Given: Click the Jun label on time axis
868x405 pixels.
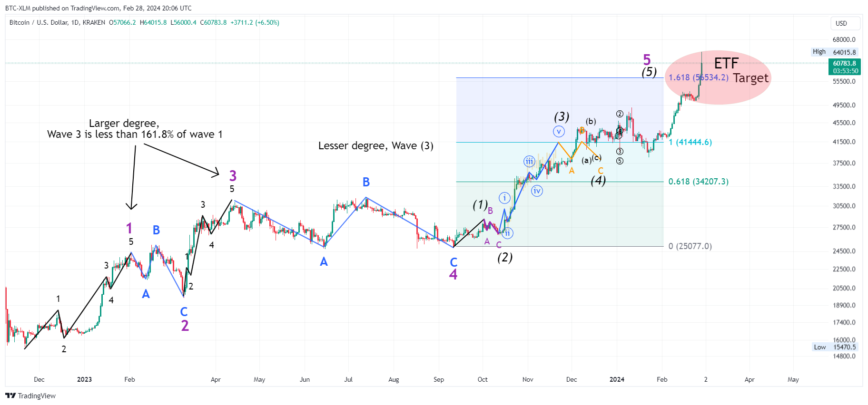Looking at the screenshot, I should pos(305,379).
